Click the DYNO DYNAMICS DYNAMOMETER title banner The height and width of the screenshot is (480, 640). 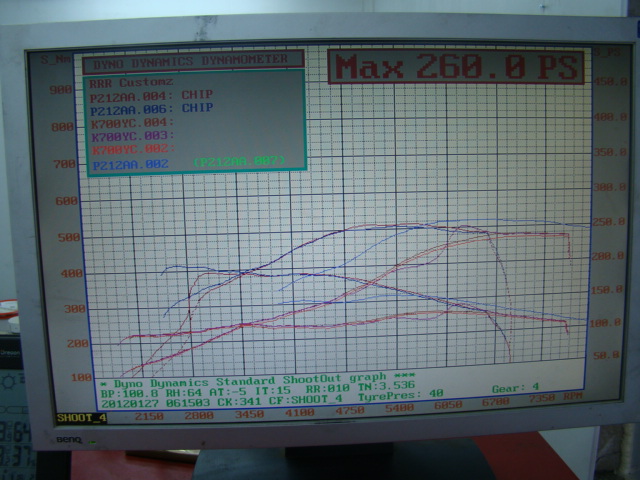coord(193,62)
